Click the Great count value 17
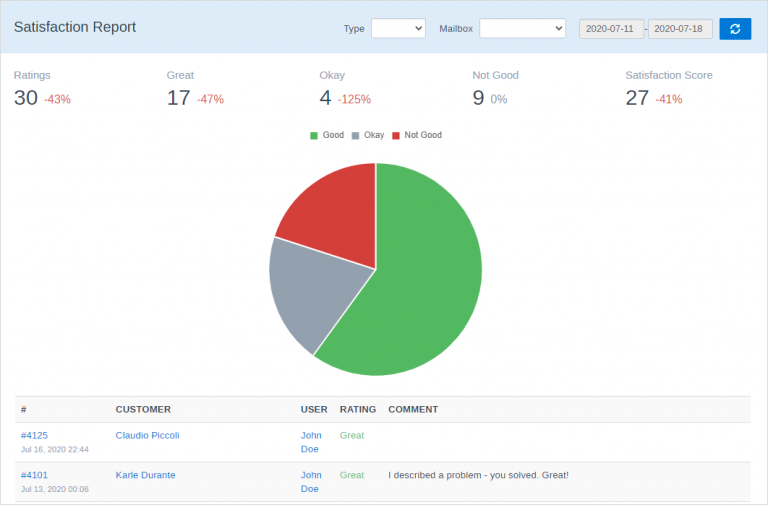The height and width of the screenshot is (505, 768). (178, 98)
